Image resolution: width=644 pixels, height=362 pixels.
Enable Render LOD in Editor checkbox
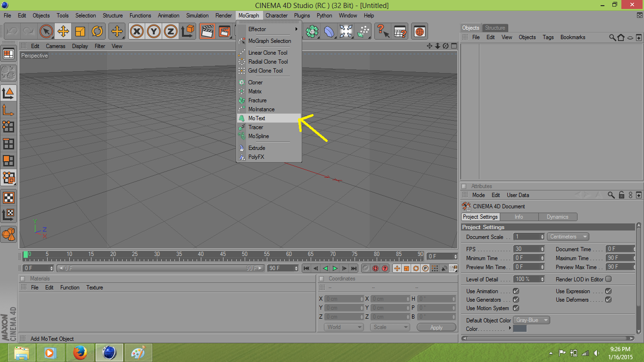coord(608,279)
